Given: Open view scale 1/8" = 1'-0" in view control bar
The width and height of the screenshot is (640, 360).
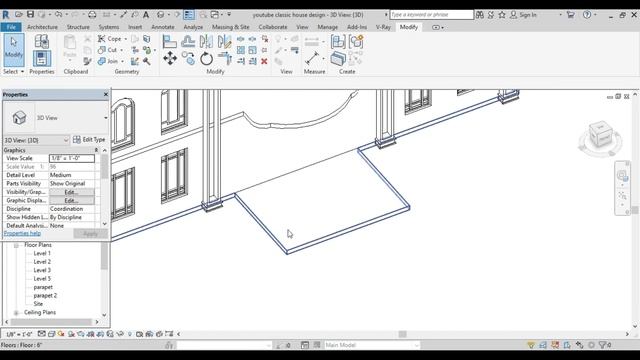Looking at the screenshot, I should pos(19,334).
